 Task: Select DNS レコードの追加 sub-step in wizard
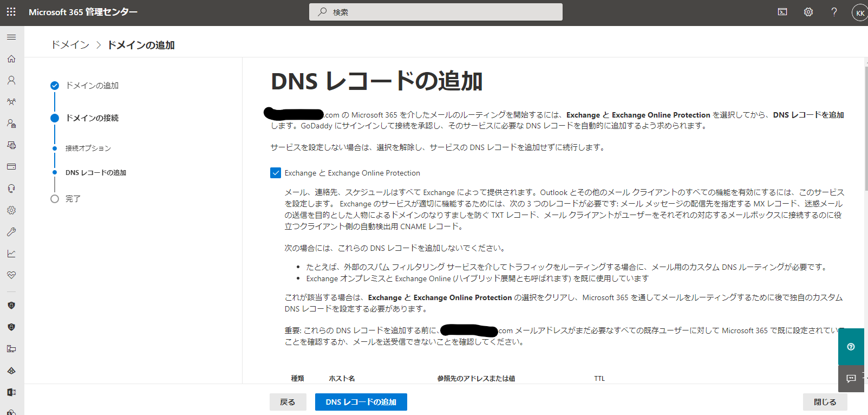pos(90,173)
